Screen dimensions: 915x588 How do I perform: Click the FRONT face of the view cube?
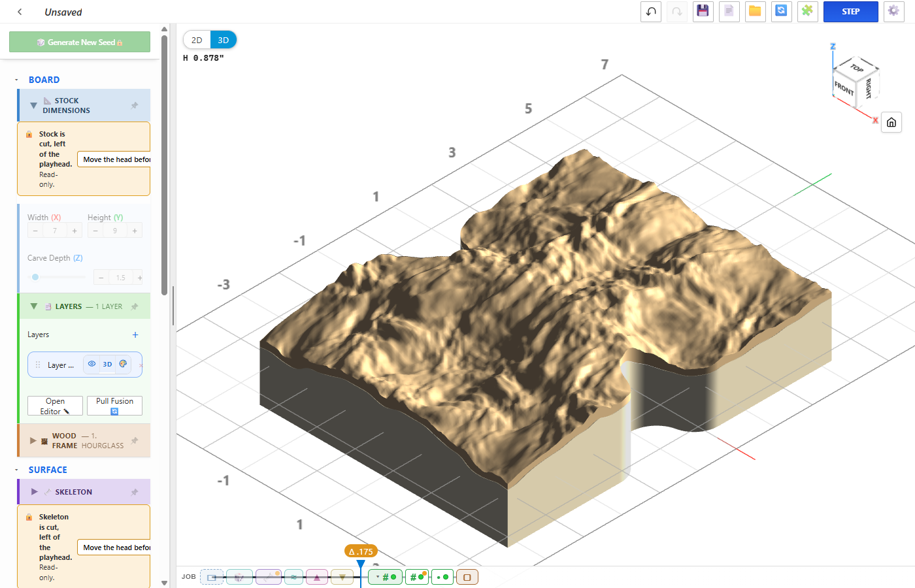(844, 88)
